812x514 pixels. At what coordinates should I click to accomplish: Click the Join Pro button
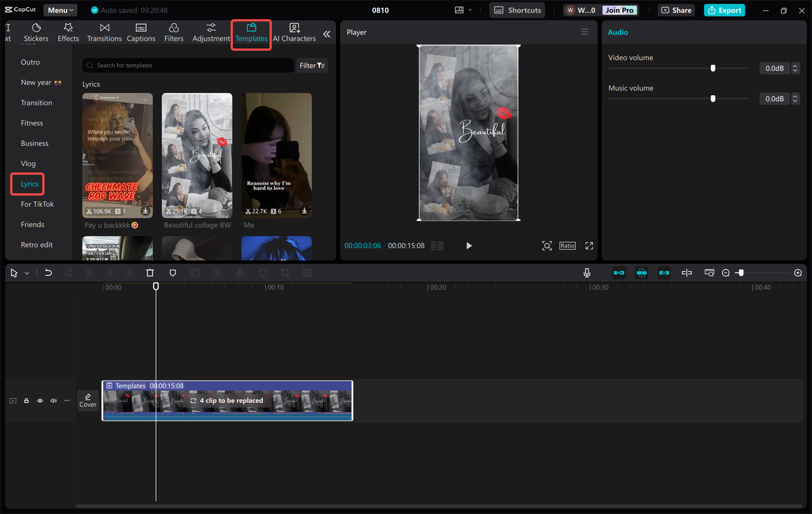(x=619, y=10)
